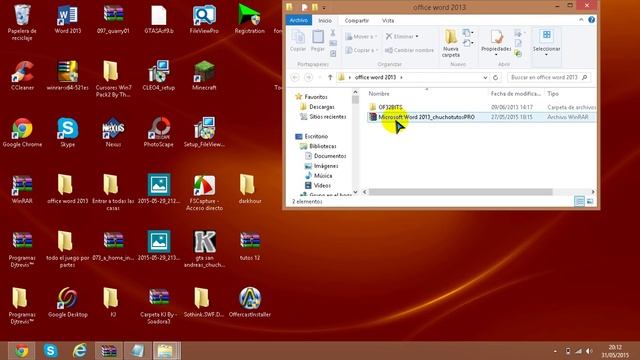Open Papelera de reciclaje on desktop

22,22
